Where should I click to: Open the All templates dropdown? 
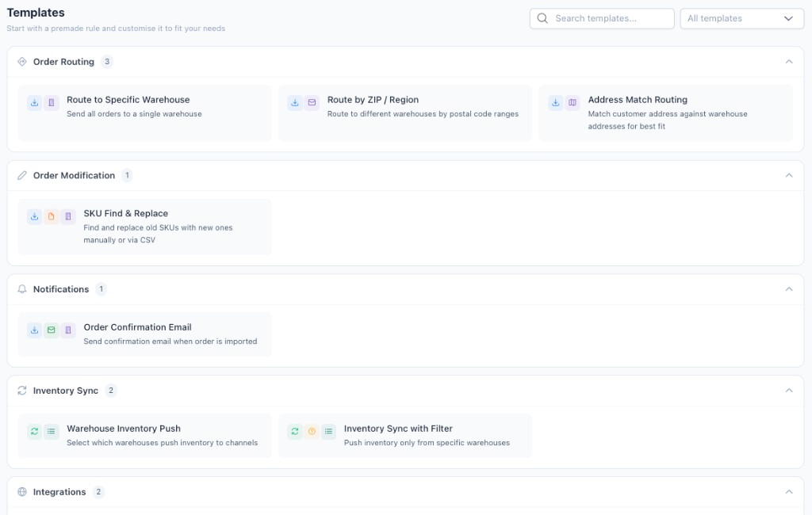pyautogui.click(x=741, y=18)
